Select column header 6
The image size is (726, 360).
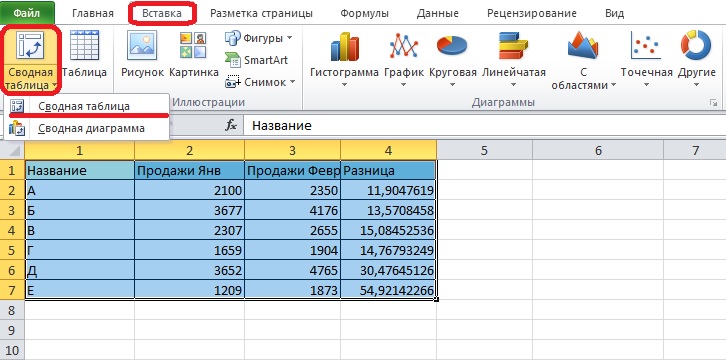[598, 150]
